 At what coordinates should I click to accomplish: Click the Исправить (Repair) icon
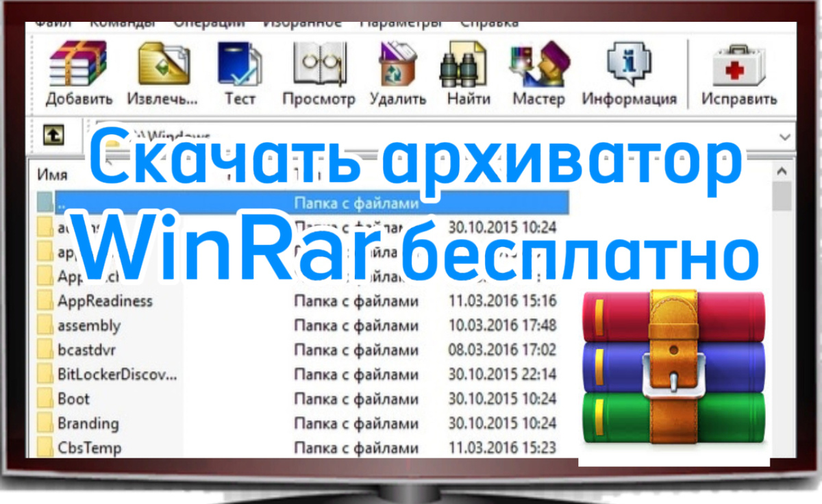coord(738,68)
